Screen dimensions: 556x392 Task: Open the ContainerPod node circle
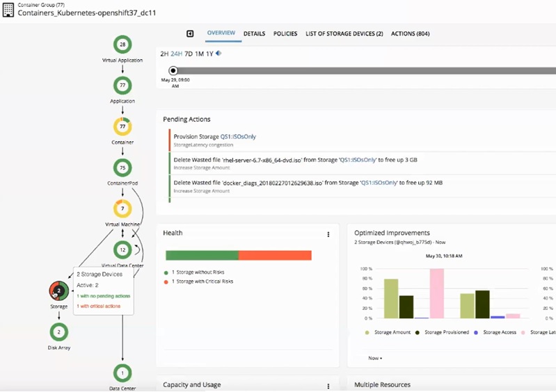click(122, 168)
